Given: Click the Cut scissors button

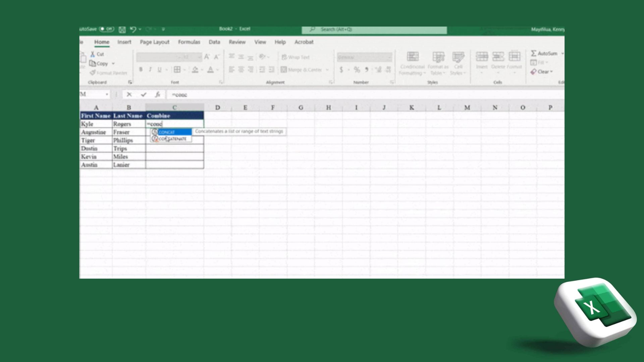Looking at the screenshot, I should click(x=97, y=54).
